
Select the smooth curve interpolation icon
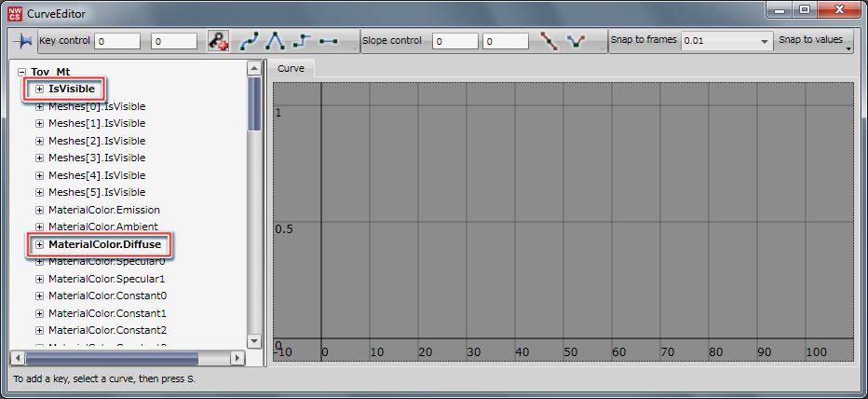pos(250,42)
